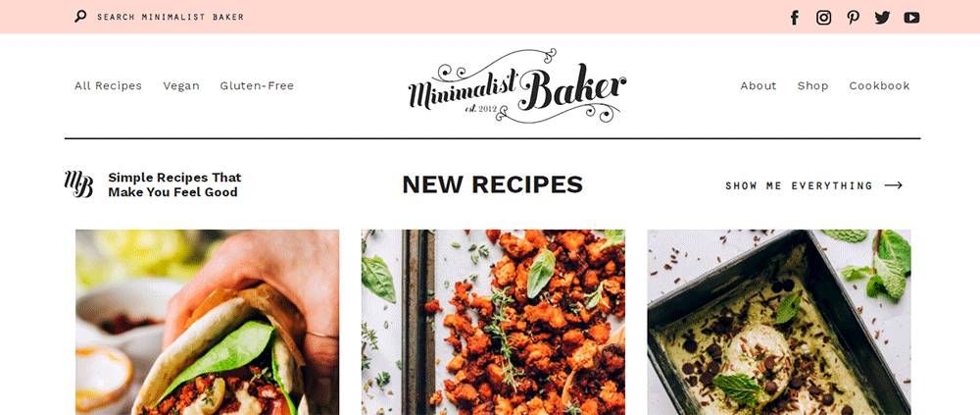Open the mint chocolate chip ice cream image
This screenshot has height=415, width=980.
click(779, 323)
